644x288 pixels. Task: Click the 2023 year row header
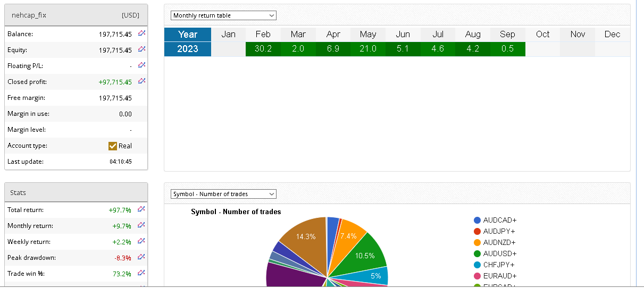pyautogui.click(x=188, y=49)
